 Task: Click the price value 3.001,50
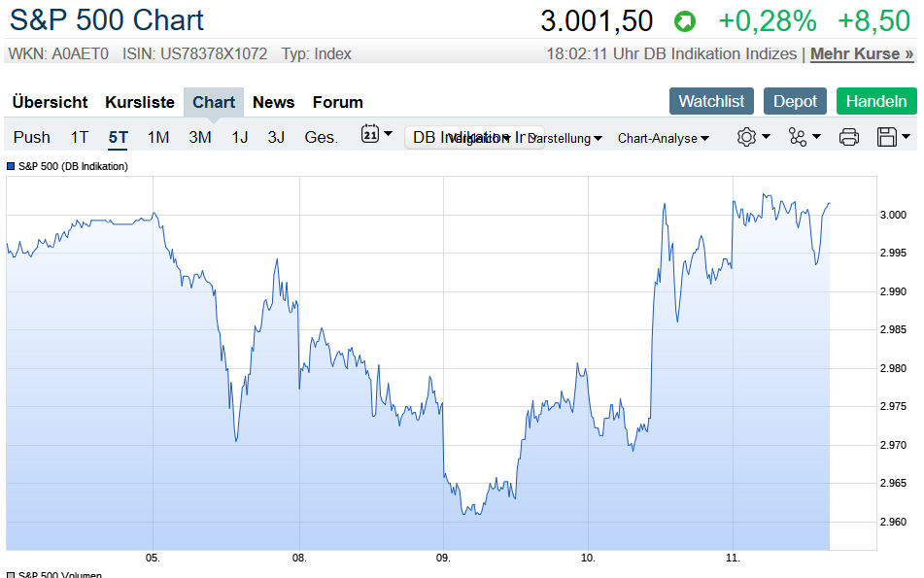(x=597, y=21)
